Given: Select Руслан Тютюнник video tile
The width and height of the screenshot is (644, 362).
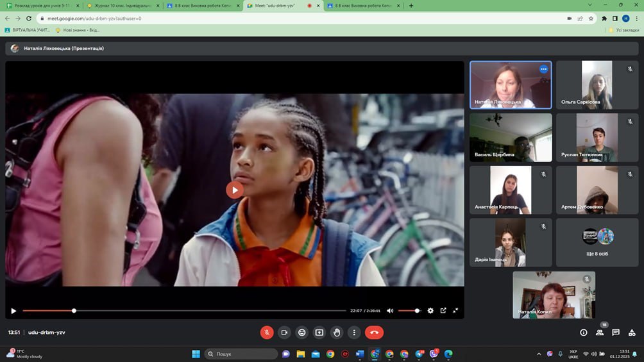Looking at the screenshot, I should [x=597, y=138].
